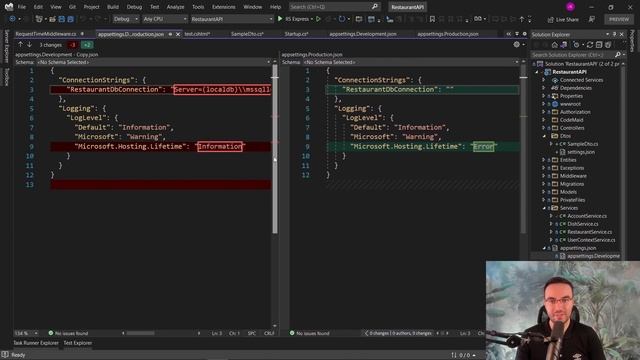This screenshot has width=640, height=360.
Task: Click the bookmark toolbar icon
Action: coord(432,19)
